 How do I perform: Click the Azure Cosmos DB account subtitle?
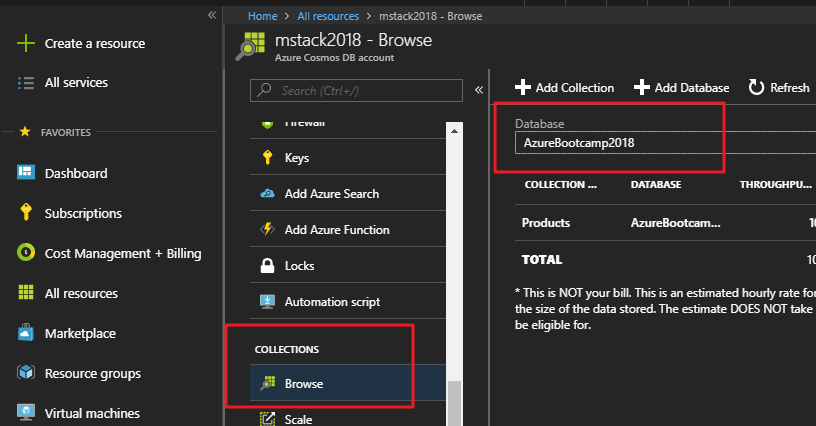tap(334, 58)
